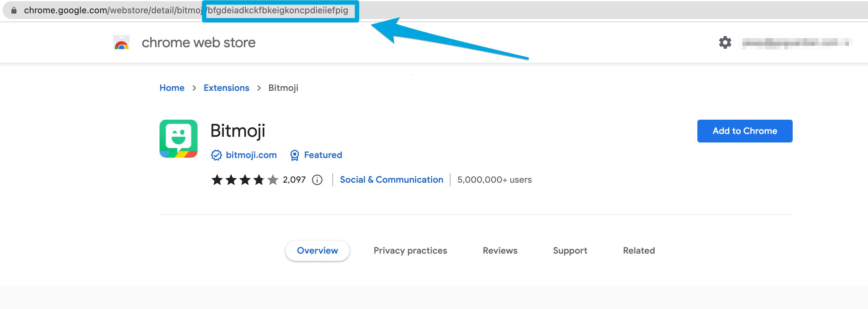Viewport: 868px width, 309px height.
Task: Click the chrome web store title
Action: [x=198, y=42]
